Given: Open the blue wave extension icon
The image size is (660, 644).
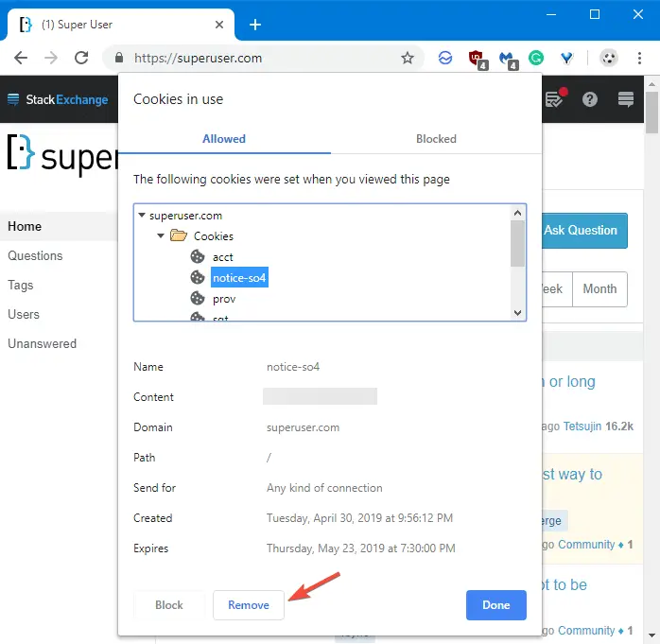Looking at the screenshot, I should [445, 58].
